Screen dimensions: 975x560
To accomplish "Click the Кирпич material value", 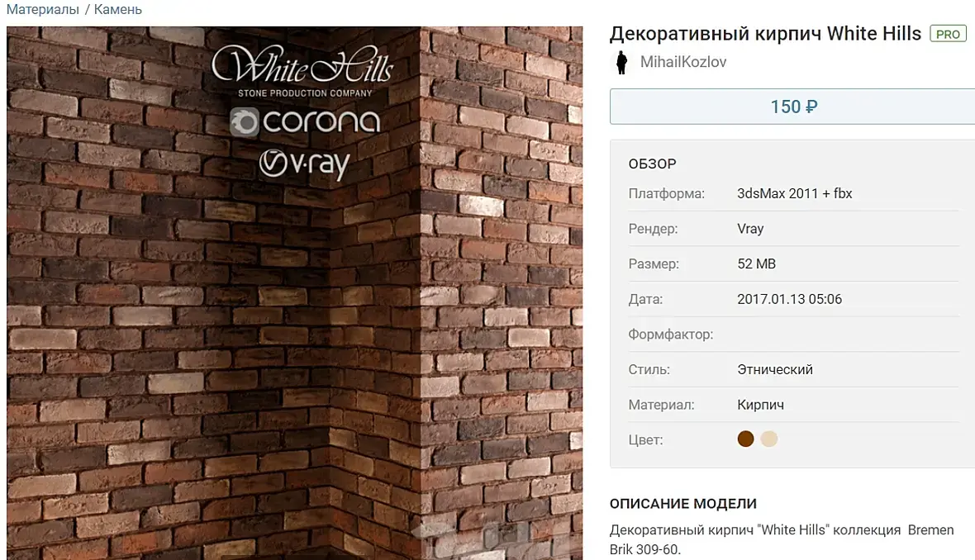I will pyautogui.click(x=760, y=406).
